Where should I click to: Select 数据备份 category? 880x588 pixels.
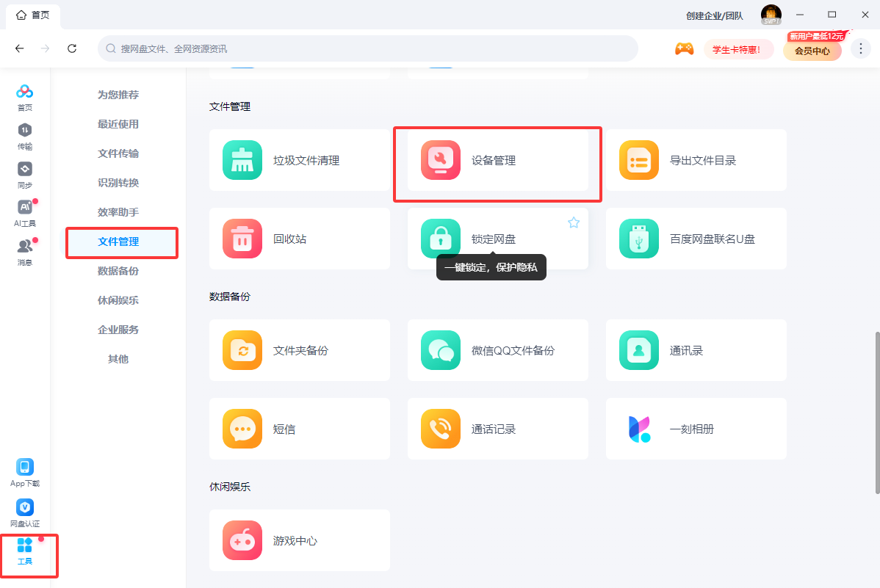118,271
